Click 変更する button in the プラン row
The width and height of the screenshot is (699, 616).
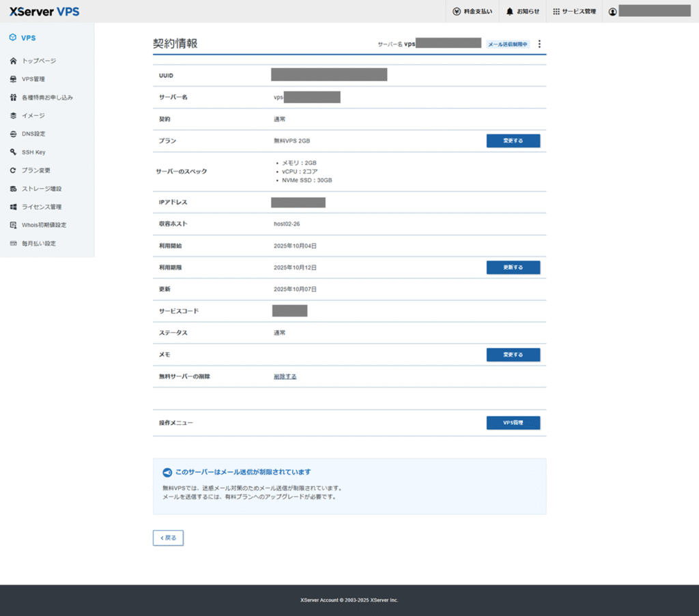[513, 141]
